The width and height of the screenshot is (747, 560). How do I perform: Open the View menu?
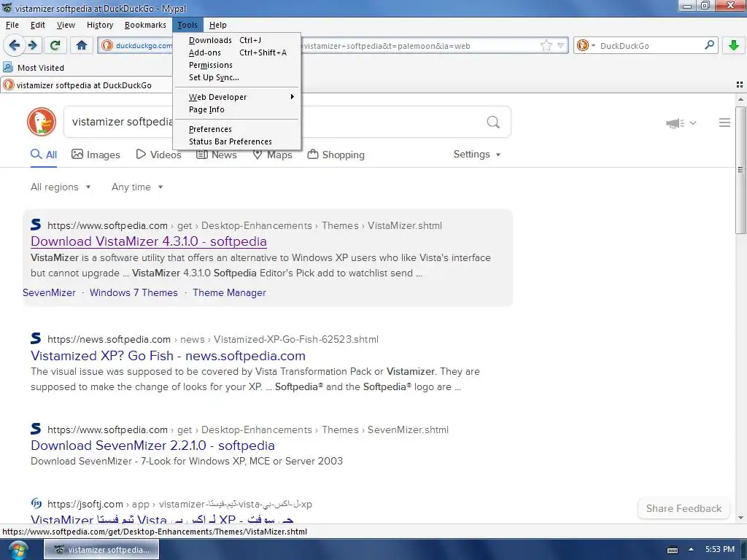point(66,25)
